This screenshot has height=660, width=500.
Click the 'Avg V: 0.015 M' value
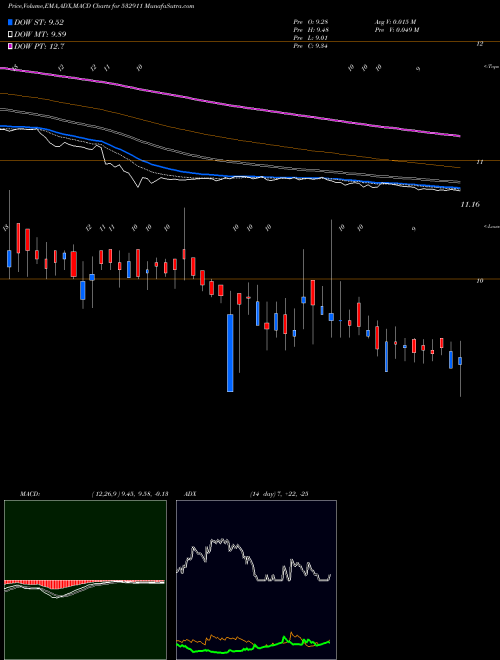395,22
